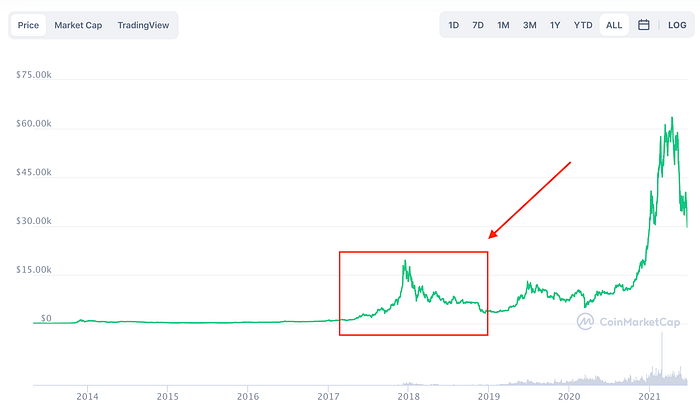The width and height of the screenshot is (700, 408).
Task: Click the 2018 label on the time axis
Action: pyautogui.click(x=408, y=396)
